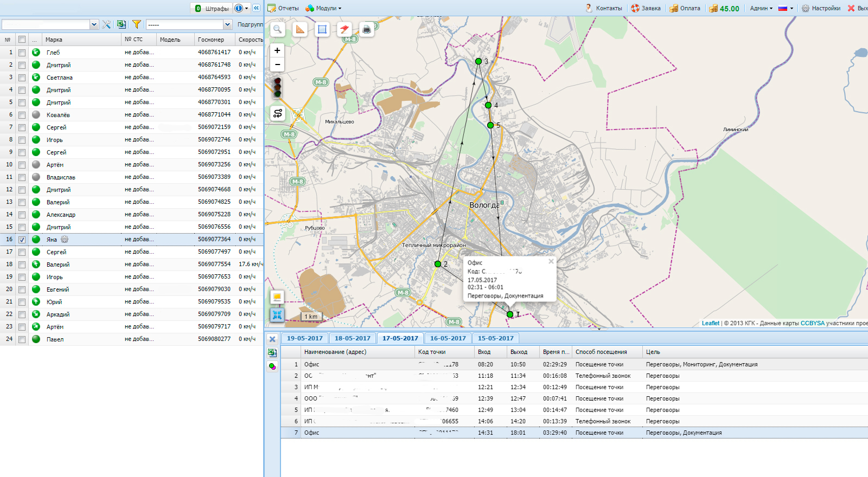Open the CCBYSA license link
The width and height of the screenshot is (868, 477).
(x=813, y=323)
